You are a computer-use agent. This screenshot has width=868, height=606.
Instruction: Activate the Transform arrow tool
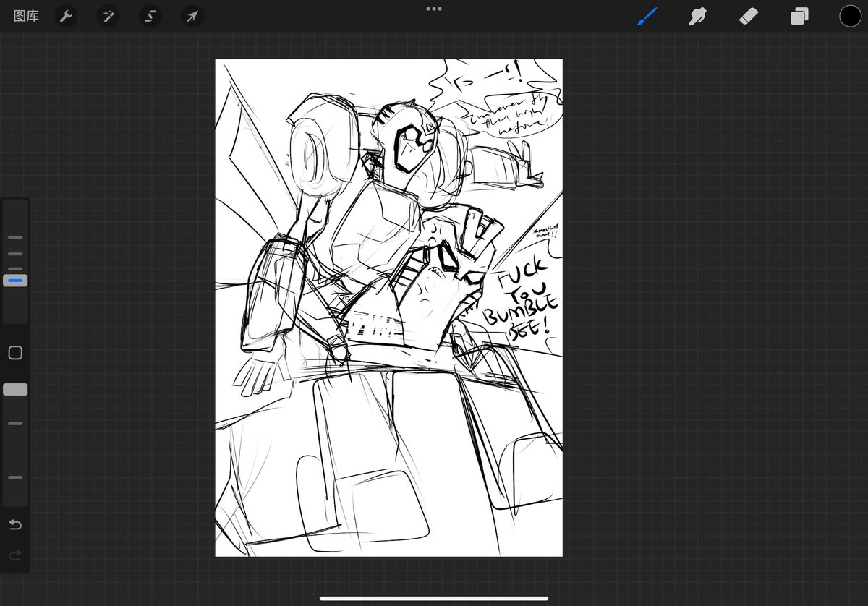192,16
